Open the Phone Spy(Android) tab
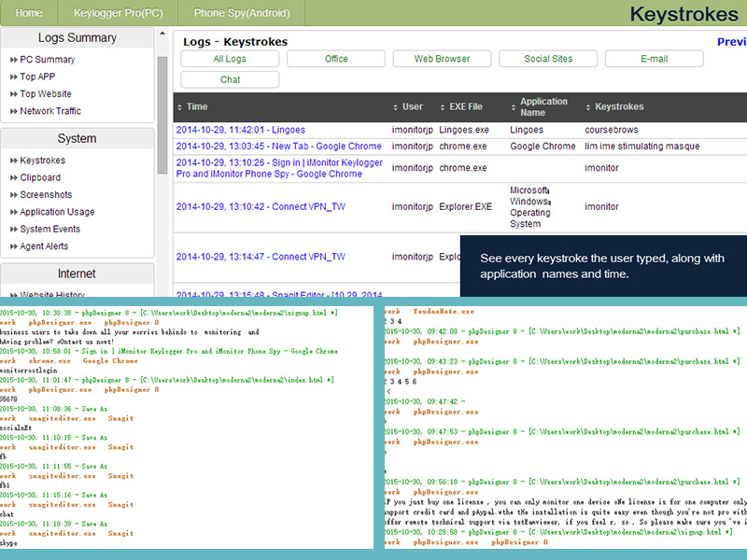This screenshot has height=560, width=747. click(242, 13)
